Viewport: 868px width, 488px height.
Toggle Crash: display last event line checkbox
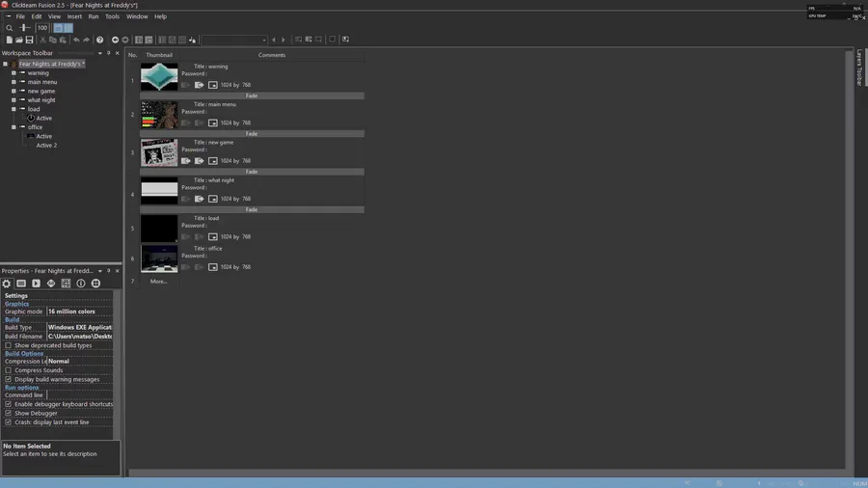point(9,422)
